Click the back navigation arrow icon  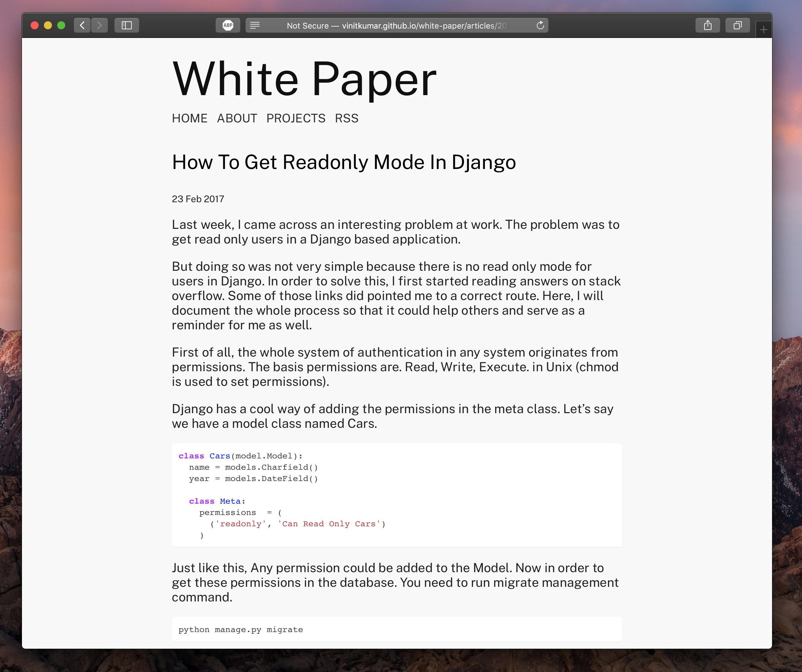pyautogui.click(x=82, y=25)
